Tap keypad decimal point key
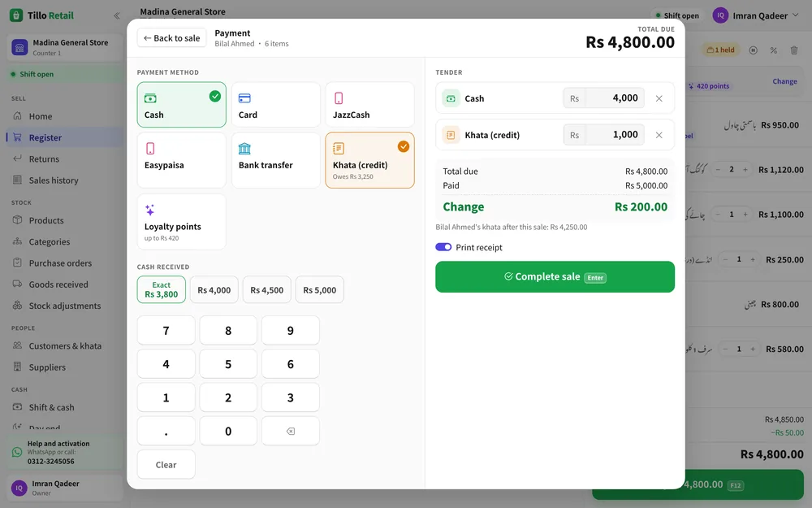This screenshot has width=812, height=508. (x=166, y=431)
